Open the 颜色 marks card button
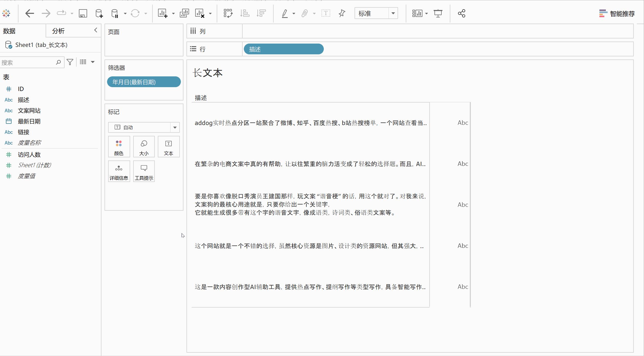This screenshot has width=644, height=356. click(x=119, y=147)
